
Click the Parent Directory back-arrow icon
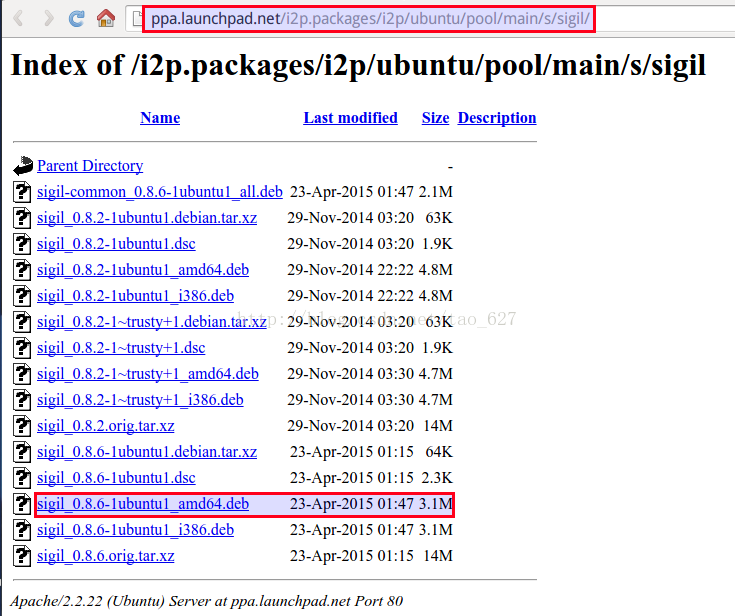point(22,166)
